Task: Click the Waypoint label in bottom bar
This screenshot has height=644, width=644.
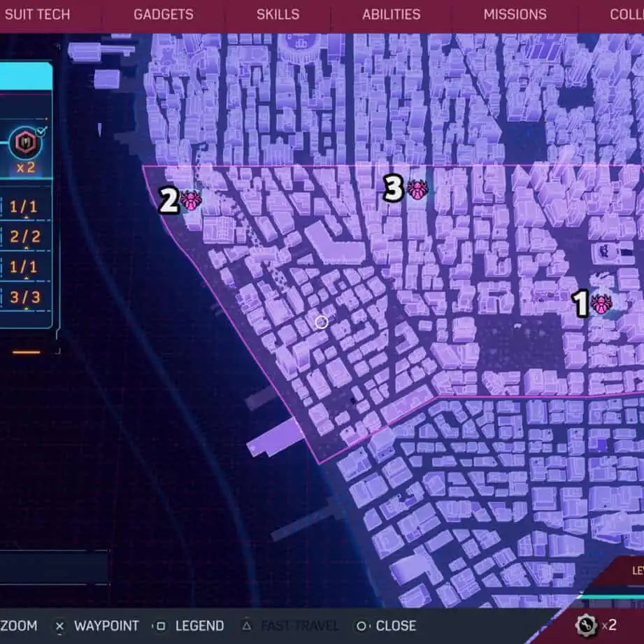Action: (x=106, y=626)
